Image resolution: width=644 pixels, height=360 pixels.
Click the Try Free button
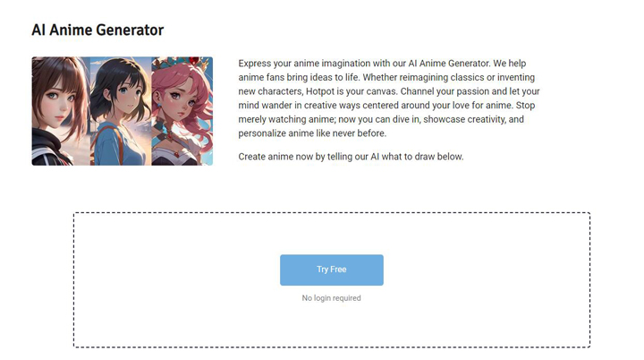pyautogui.click(x=332, y=270)
